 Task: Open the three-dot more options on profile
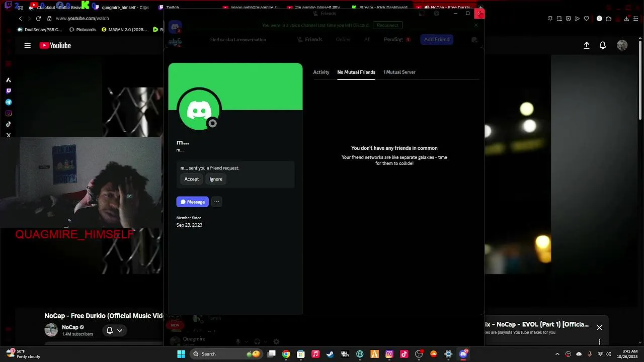tap(217, 202)
